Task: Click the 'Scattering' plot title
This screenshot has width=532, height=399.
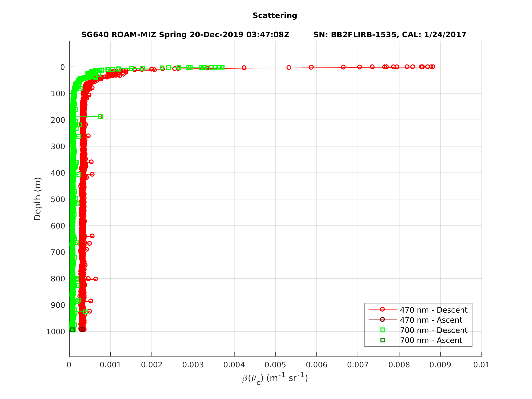Action: pos(275,16)
